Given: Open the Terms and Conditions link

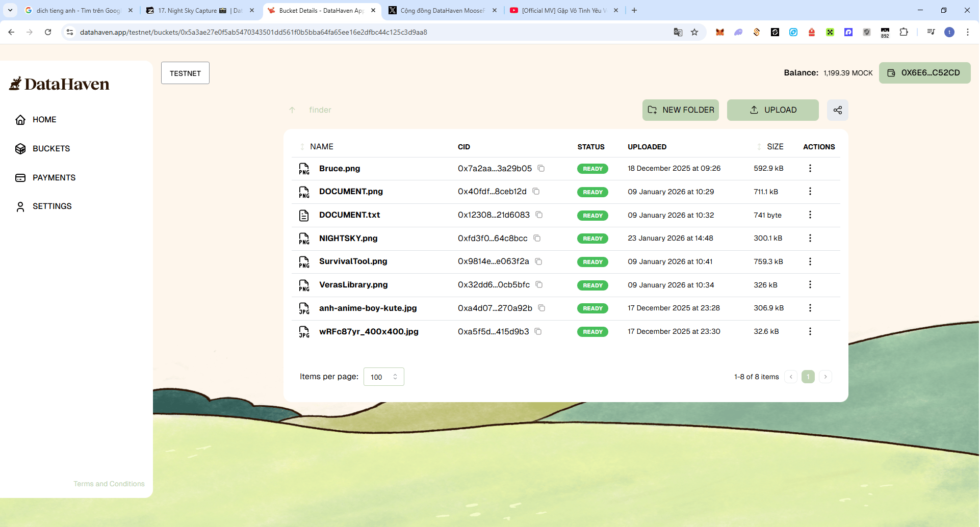Looking at the screenshot, I should pyautogui.click(x=109, y=484).
